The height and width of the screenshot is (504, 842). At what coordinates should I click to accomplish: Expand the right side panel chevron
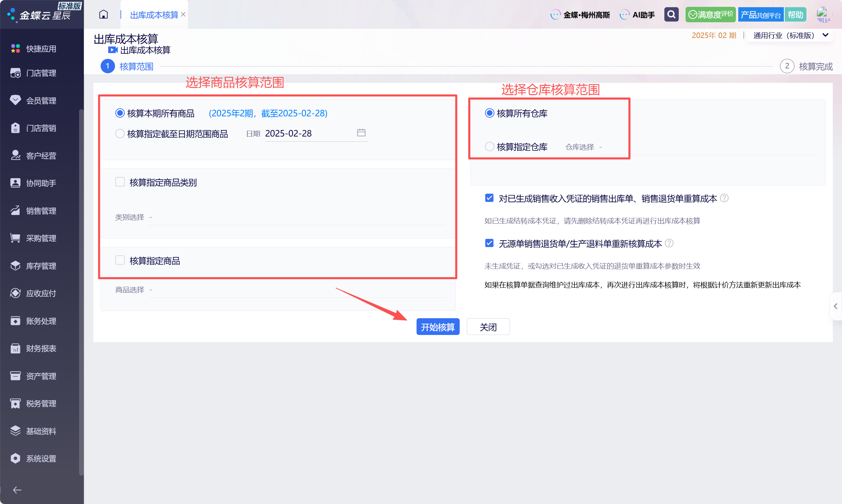835,306
